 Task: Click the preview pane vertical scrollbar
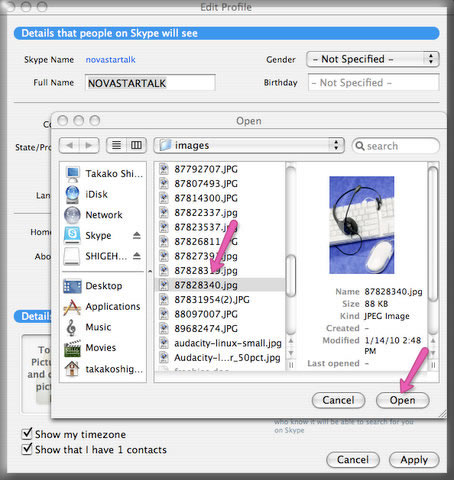pos(433,233)
